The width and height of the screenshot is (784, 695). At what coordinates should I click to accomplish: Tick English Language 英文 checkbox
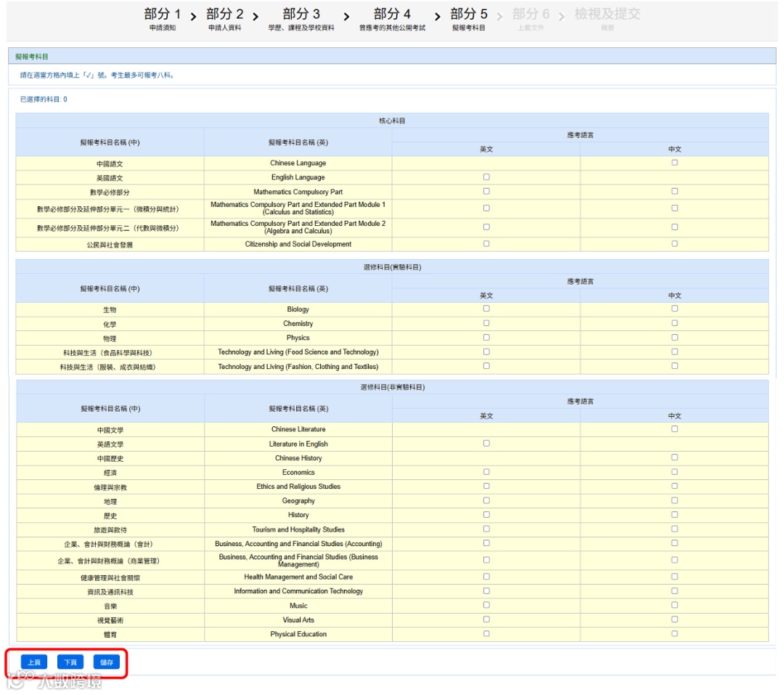486,177
